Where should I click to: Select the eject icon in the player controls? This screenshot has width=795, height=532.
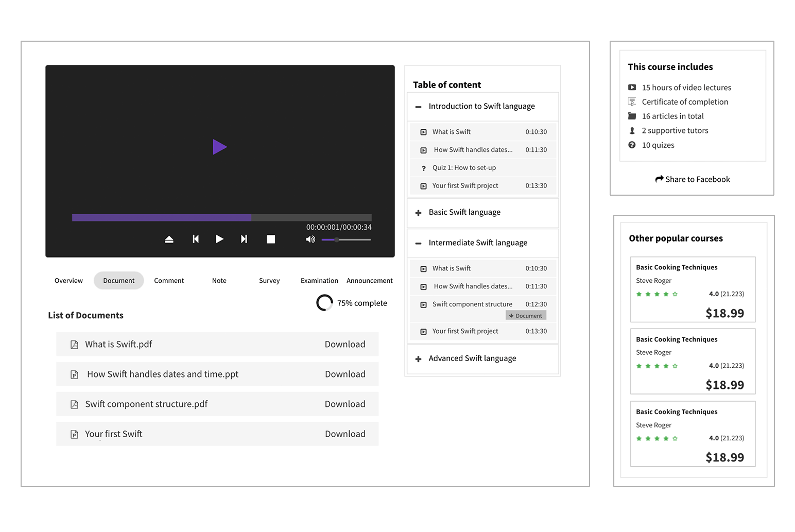click(x=169, y=238)
